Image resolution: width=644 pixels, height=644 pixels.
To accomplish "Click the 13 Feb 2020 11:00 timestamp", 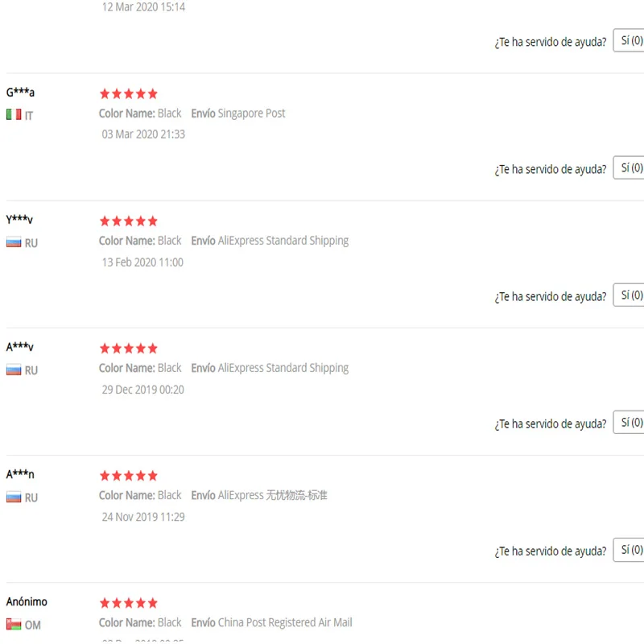I will [x=142, y=262].
